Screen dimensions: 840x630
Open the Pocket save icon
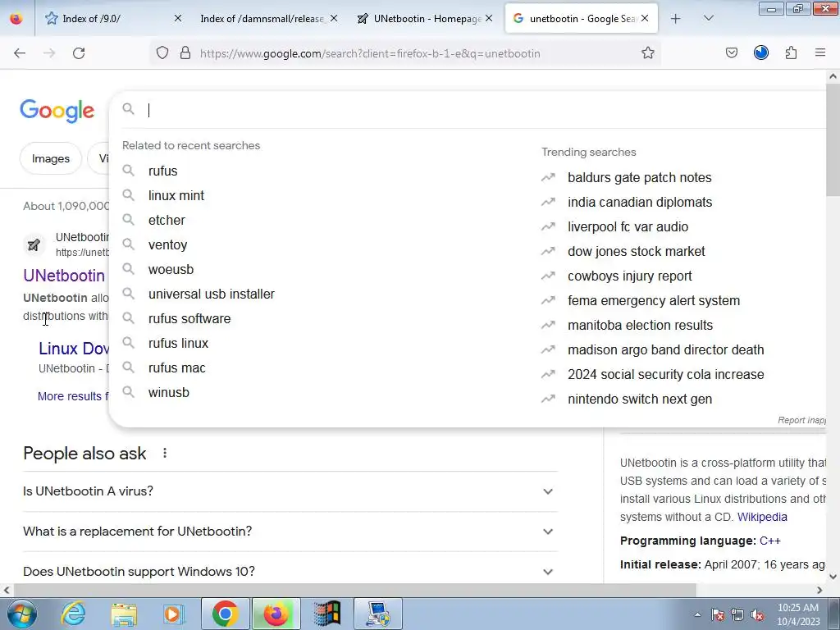point(731,53)
